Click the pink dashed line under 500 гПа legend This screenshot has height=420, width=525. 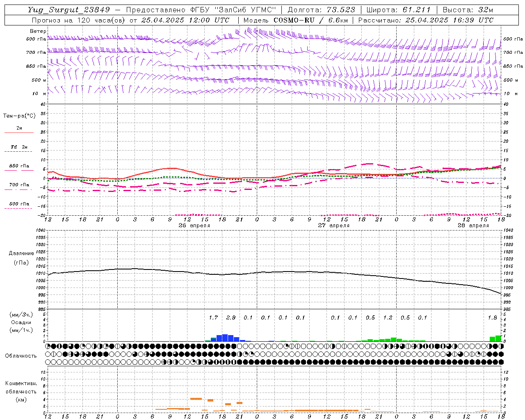[18, 208]
